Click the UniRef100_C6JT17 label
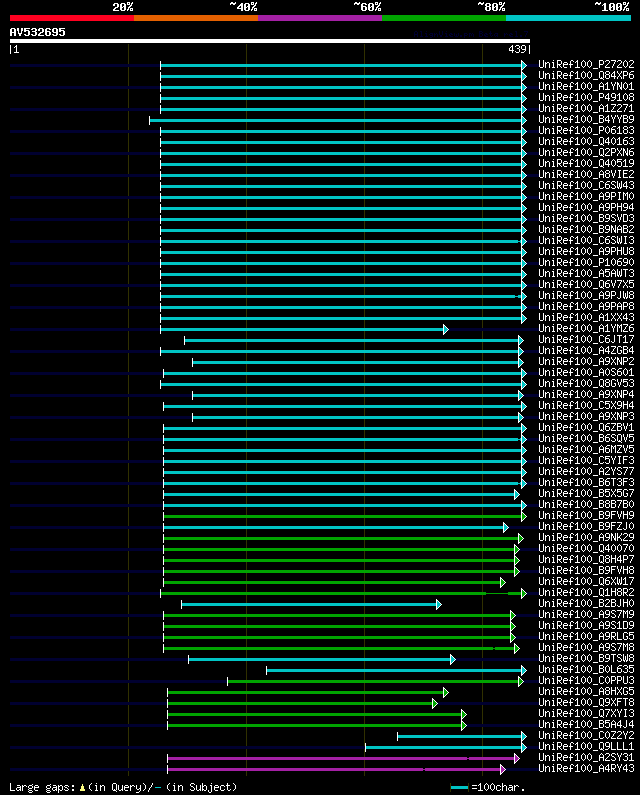640x795 pixels. click(586, 339)
